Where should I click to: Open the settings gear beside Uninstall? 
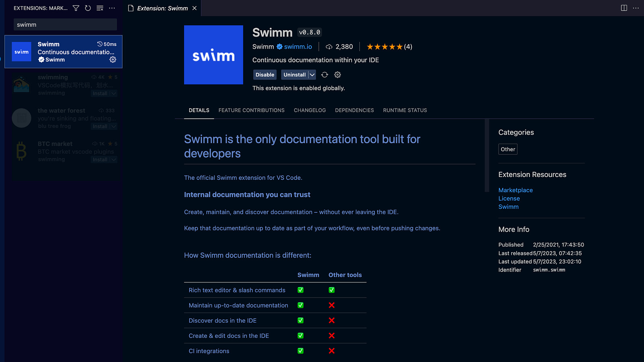point(338,75)
